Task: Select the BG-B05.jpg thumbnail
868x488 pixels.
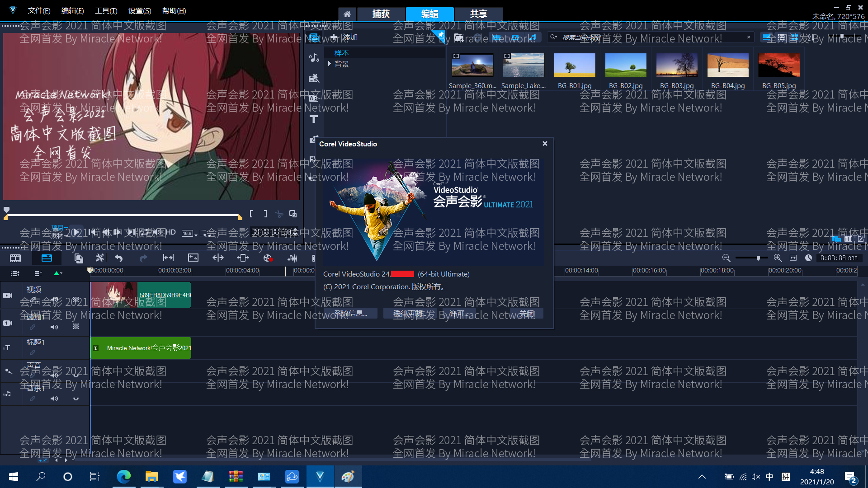Action: click(x=779, y=66)
